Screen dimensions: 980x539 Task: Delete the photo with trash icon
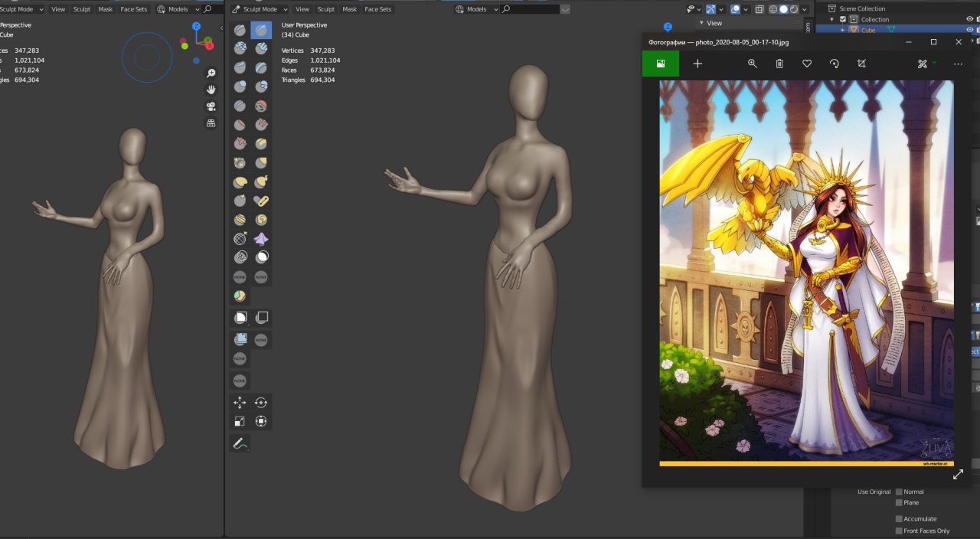(x=779, y=64)
